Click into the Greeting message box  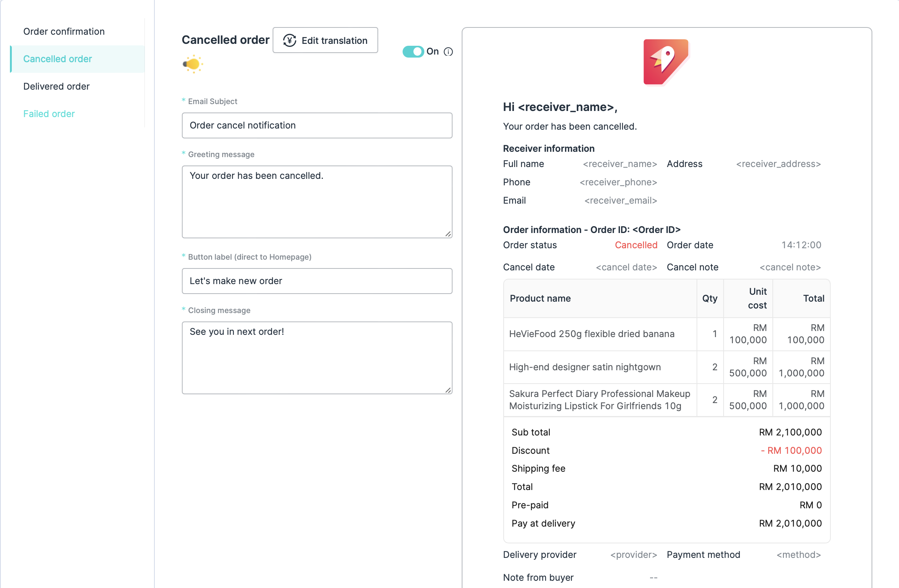tap(317, 202)
